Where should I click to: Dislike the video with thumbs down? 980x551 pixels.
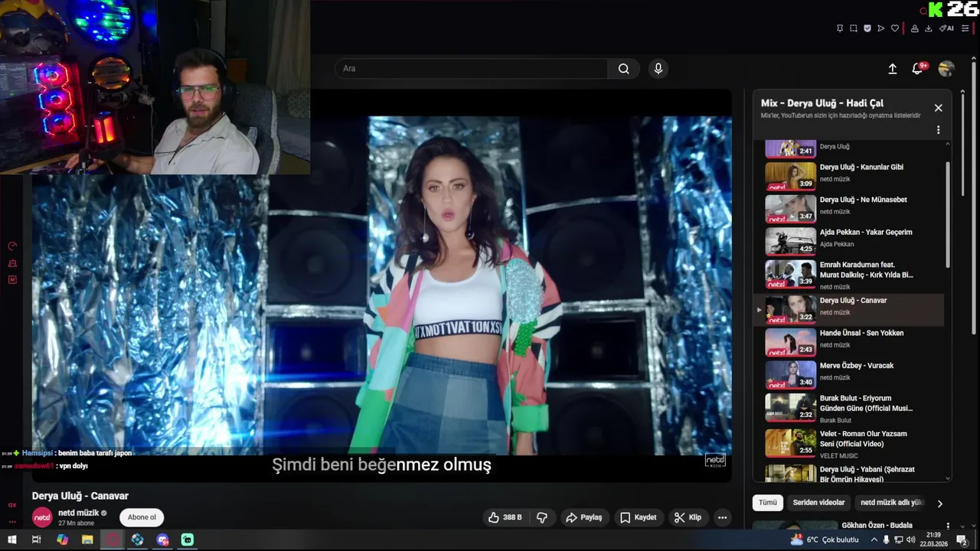click(542, 517)
